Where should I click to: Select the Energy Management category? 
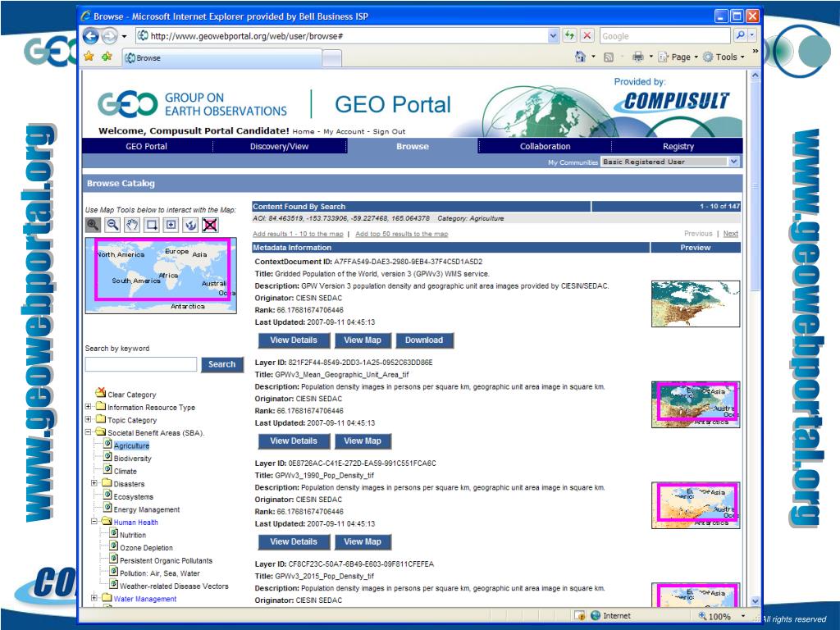tap(147, 509)
